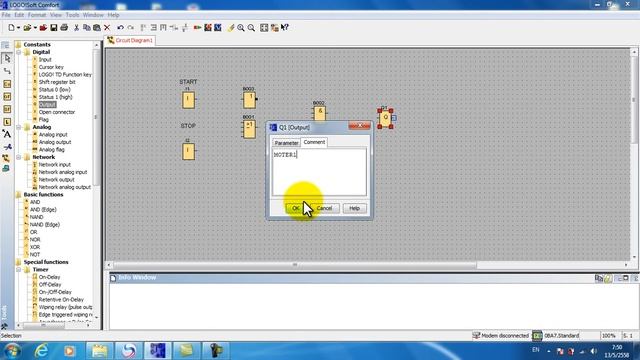The image size is (640, 360).
Task: Select the Circuit Diagram1 tab
Action: pos(130,40)
